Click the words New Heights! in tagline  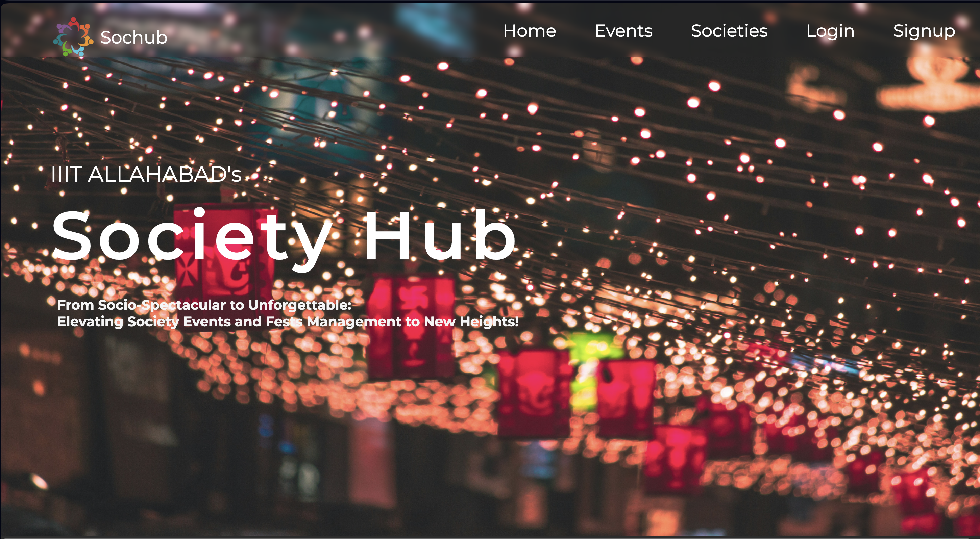point(471,322)
